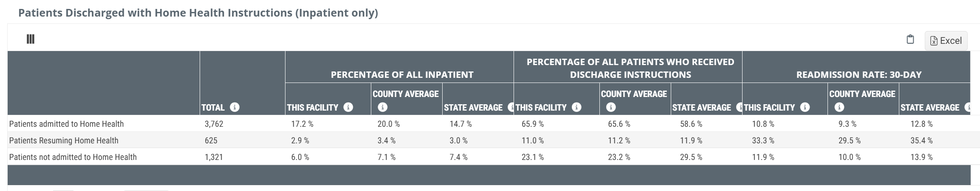Show County Average info under Readmission Rate: 30-Day
This screenshot has height=191, width=980.
(839, 107)
